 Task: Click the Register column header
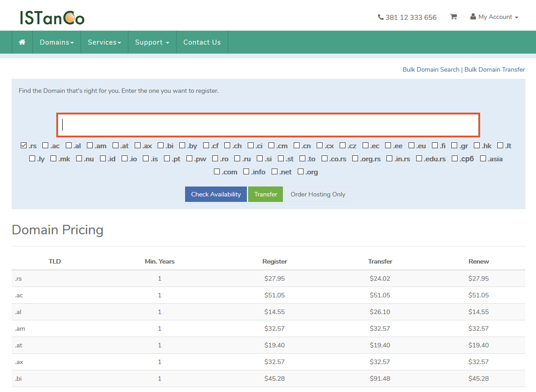pyautogui.click(x=274, y=261)
